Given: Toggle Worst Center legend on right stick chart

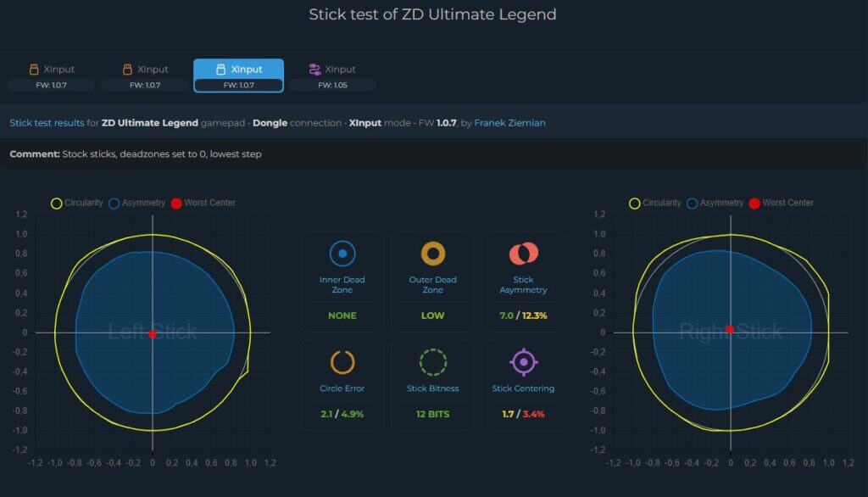Looking at the screenshot, I should pos(781,203).
